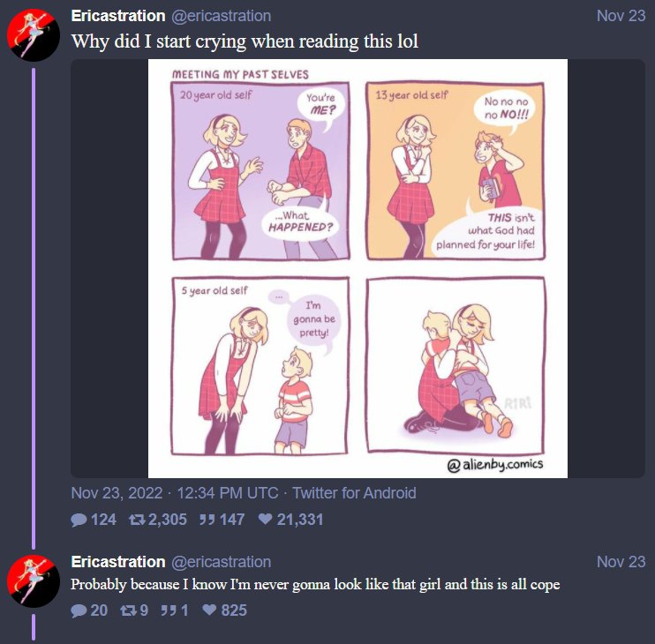Click the quote icon showing 1
Viewport: 655px width, 644px height.
tap(169, 610)
